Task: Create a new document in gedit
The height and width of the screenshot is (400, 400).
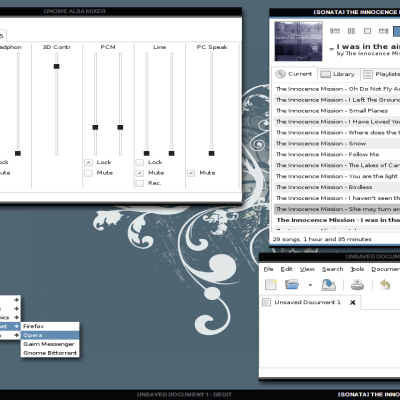Action: click(271, 285)
